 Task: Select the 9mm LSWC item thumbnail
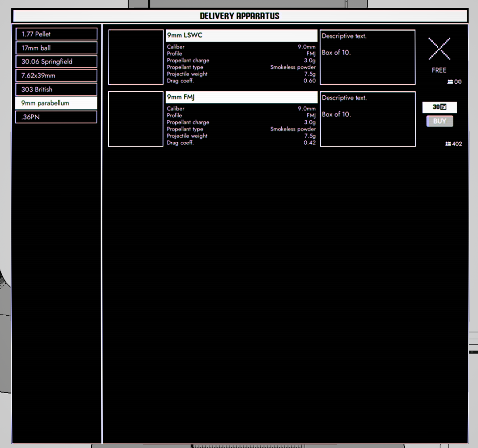click(136, 57)
